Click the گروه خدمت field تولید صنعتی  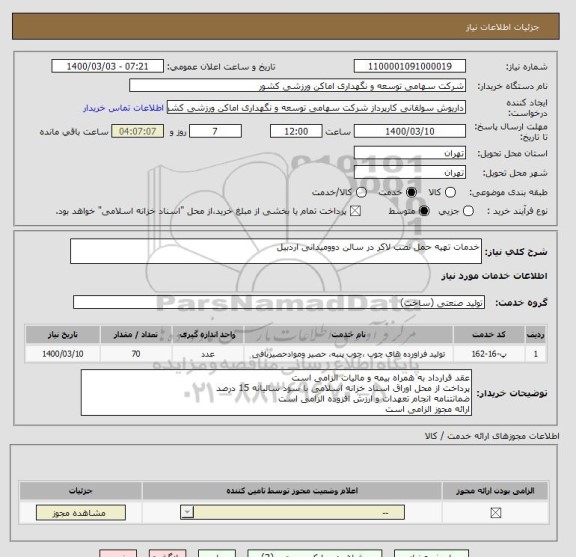(x=279, y=302)
